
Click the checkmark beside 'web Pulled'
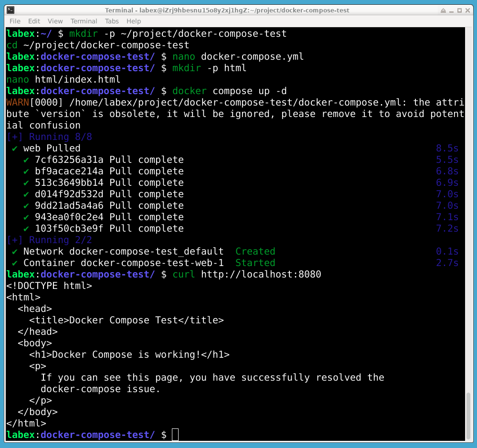click(15, 148)
